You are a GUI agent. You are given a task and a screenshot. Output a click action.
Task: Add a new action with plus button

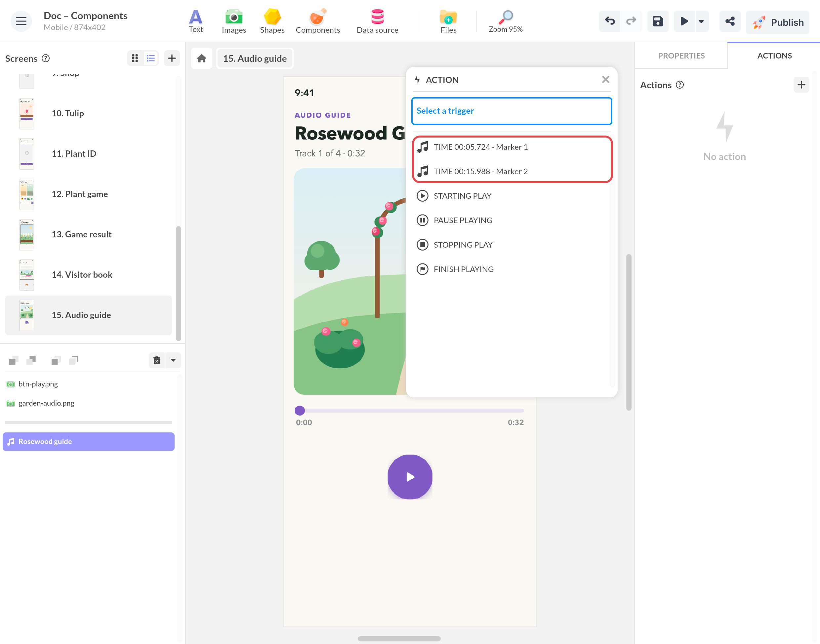(801, 85)
